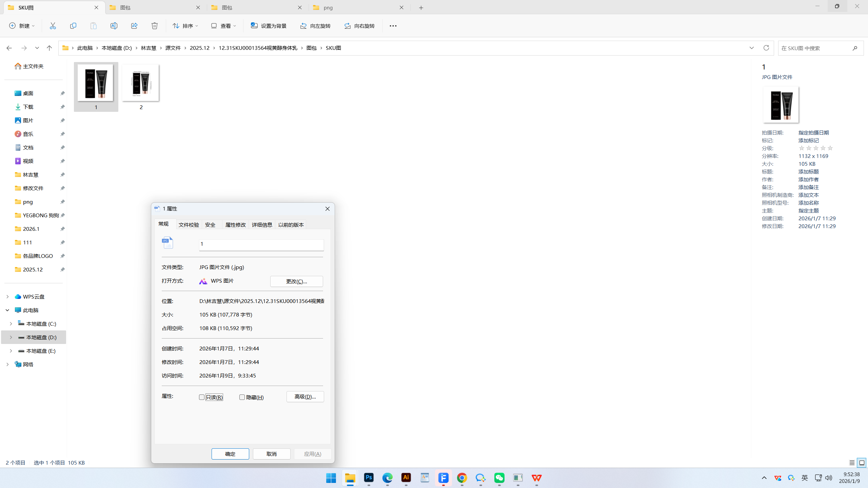Viewport: 868px width, 488px height.
Task: Open WPS Office from the taskbar
Action: point(537,478)
